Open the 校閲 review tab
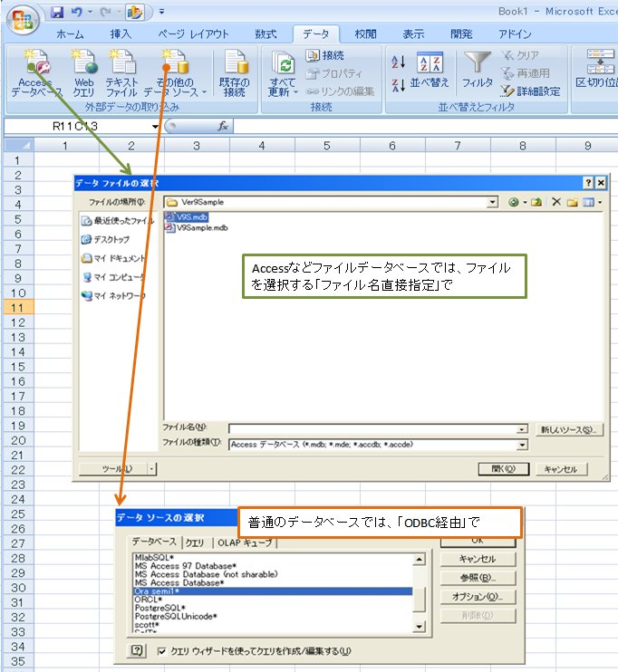This screenshot has height=672, width=618. pos(365,34)
